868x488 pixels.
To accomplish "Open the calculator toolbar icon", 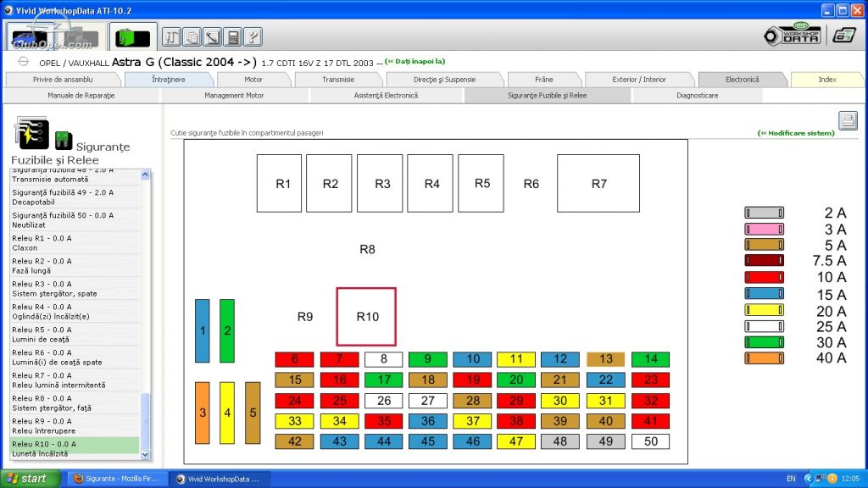I will (233, 37).
